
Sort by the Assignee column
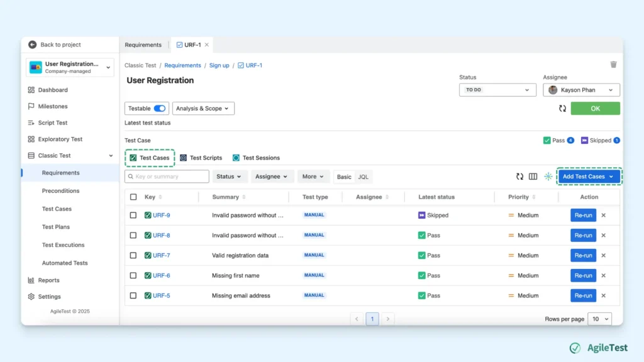387,197
